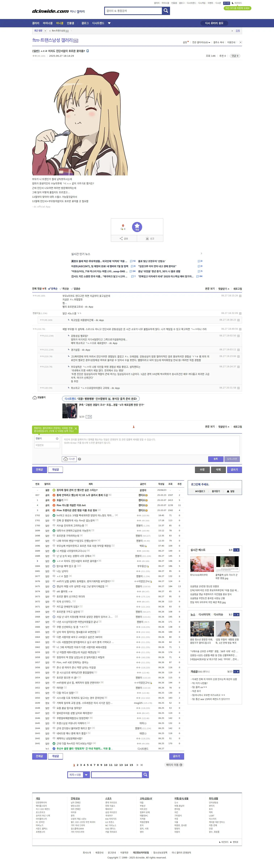Click the question mark help icon by 디시콘
The width and height of the screenshot is (274, 868).
tap(79, 459)
